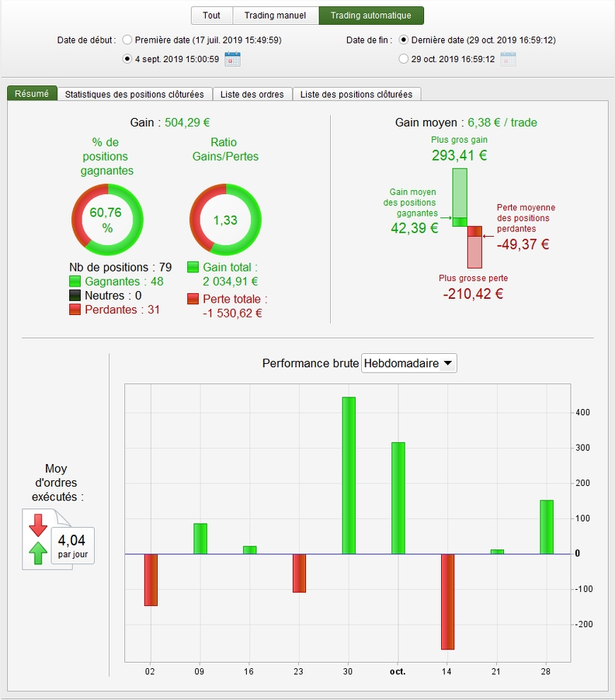Select the Première date radio button
This screenshot has width=615, height=700.
point(127,40)
